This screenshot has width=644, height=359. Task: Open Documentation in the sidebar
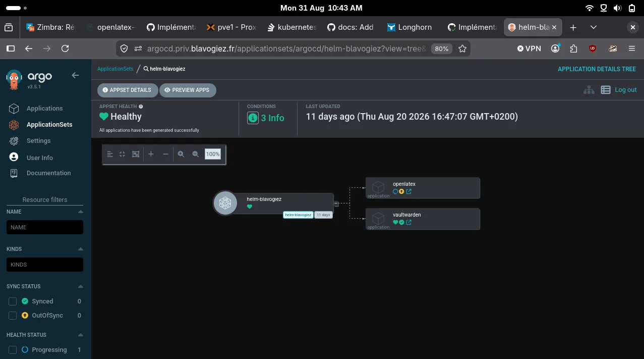[48, 173]
